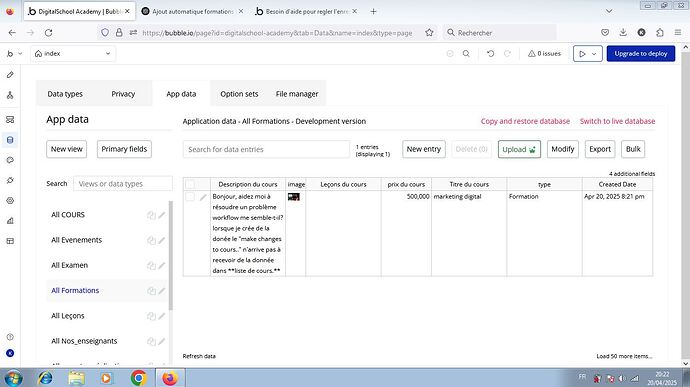The width and height of the screenshot is (690, 387).
Task: Edit the marketing digital entry pencil
Action: pyautogui.click(x=203, y=197)
